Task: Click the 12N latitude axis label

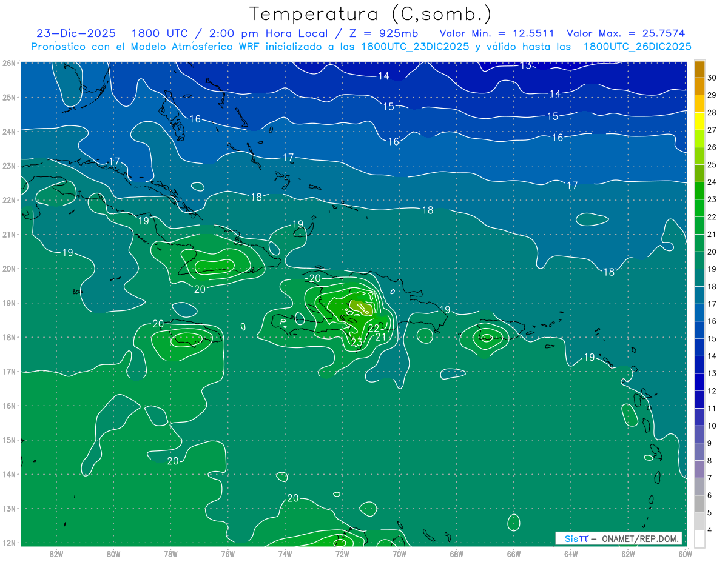Action: click(x=8, y=543)
